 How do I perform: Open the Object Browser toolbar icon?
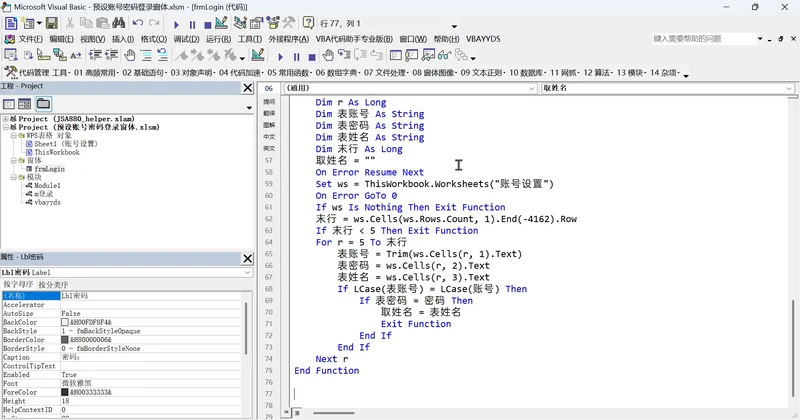click(x=273, y=23)
